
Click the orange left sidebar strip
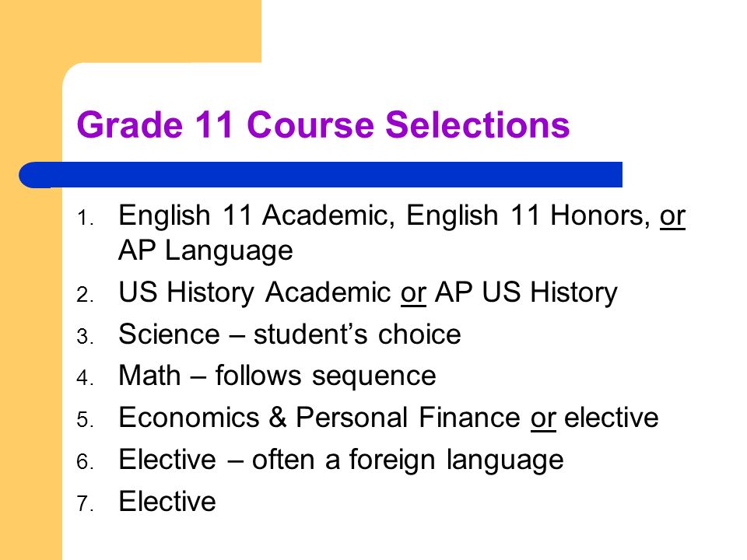(31, 334)
